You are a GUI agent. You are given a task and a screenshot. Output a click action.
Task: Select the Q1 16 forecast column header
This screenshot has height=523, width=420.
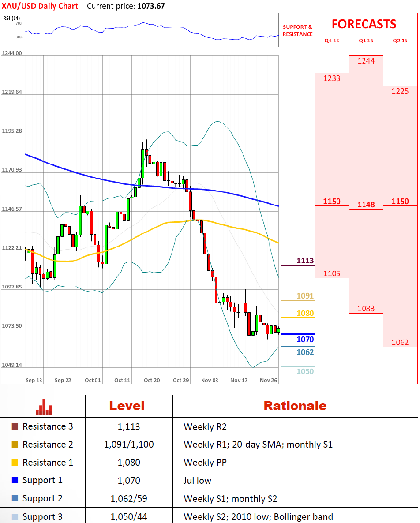click(366, 41)
